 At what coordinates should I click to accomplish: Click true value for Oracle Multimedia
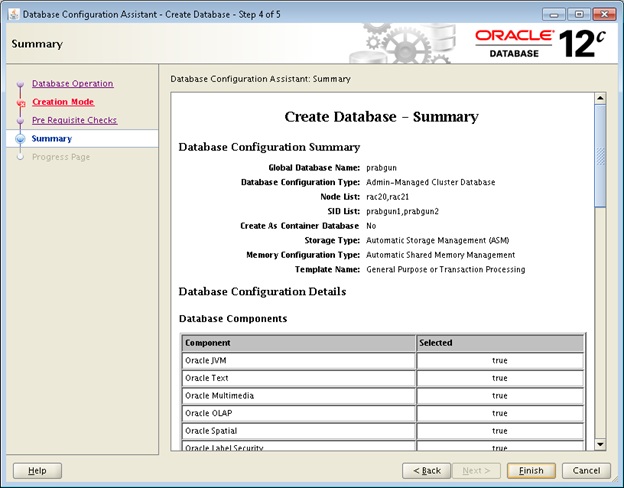(x=500, y=396)
